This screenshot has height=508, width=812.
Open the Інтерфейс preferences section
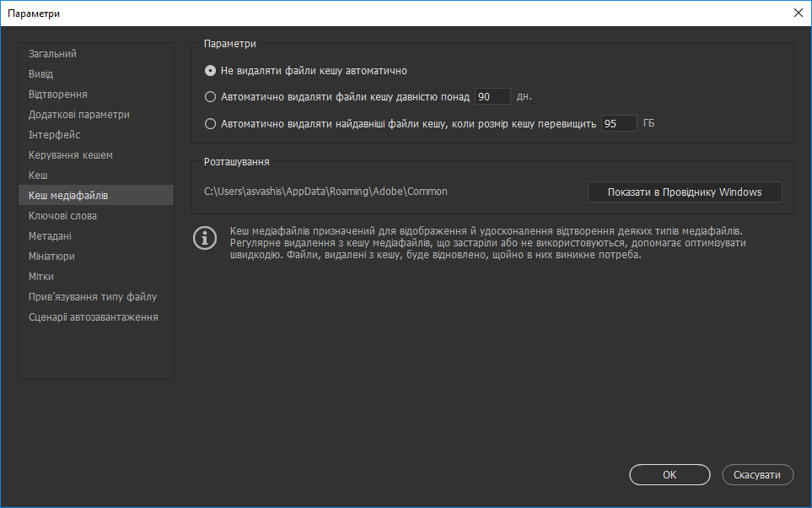(96, 135)
